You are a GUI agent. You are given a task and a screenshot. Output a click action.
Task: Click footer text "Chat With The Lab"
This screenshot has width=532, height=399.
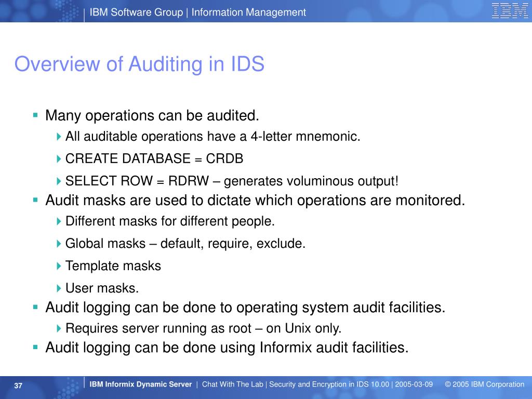tap(232, 384)
